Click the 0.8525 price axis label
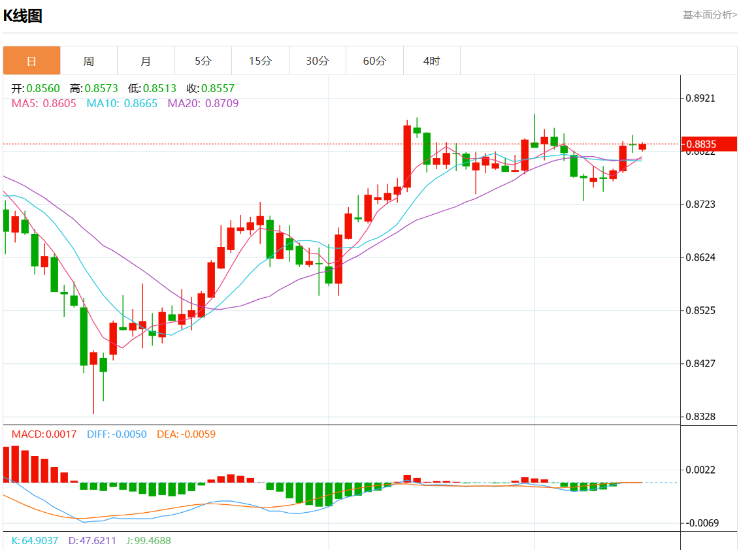Viewport: 756px width, 550px height. click(700, 310)
